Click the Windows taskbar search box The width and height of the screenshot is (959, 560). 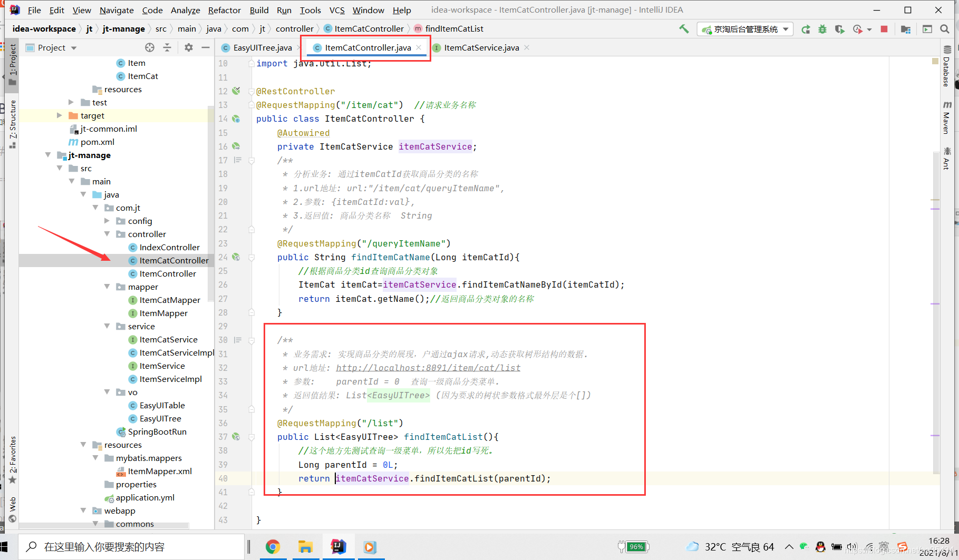point(131,547)
